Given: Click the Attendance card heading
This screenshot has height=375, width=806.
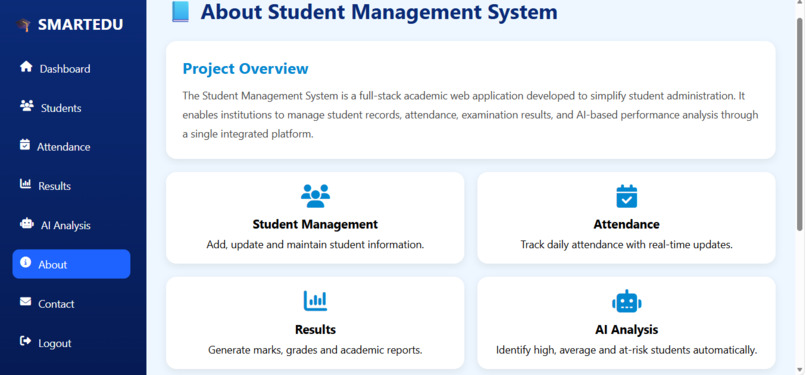Looking at the screenshot, I should [626, 224].
